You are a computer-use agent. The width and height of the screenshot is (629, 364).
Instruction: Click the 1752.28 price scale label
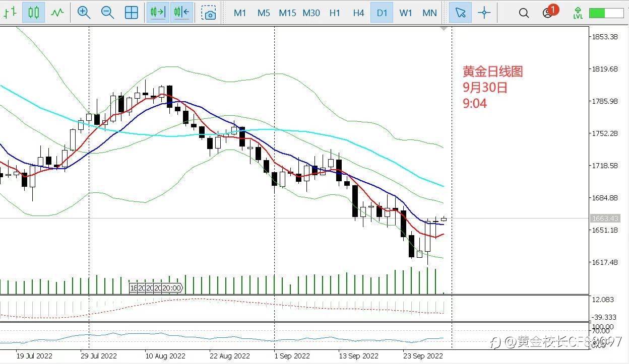click(x=605, y=133)
